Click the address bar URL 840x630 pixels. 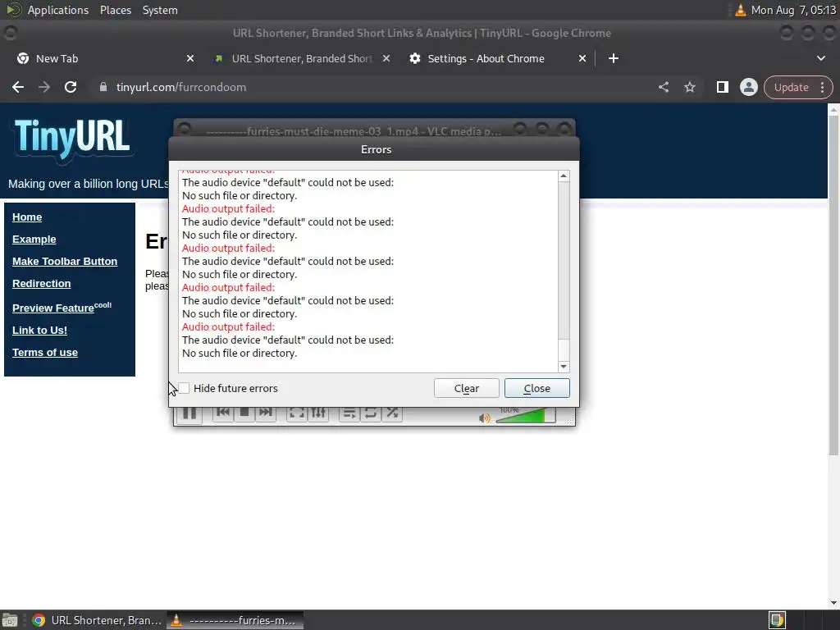click(x=181, y=87)
